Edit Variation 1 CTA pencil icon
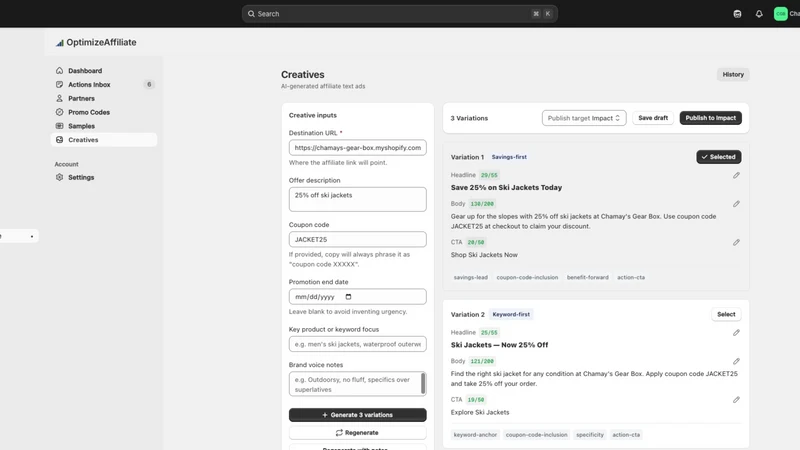The height and width of the screenshot is (450, 800). tap(736, 242)
